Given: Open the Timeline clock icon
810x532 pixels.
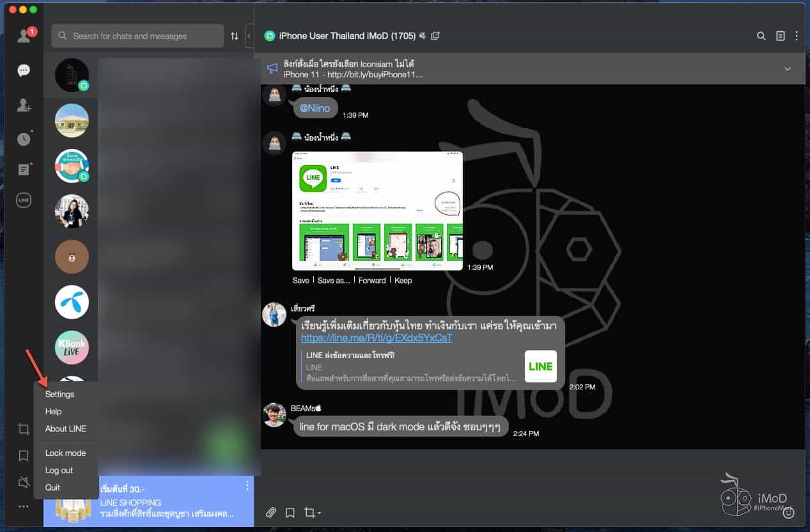Looking at the screenshot, I should (24, 139).
